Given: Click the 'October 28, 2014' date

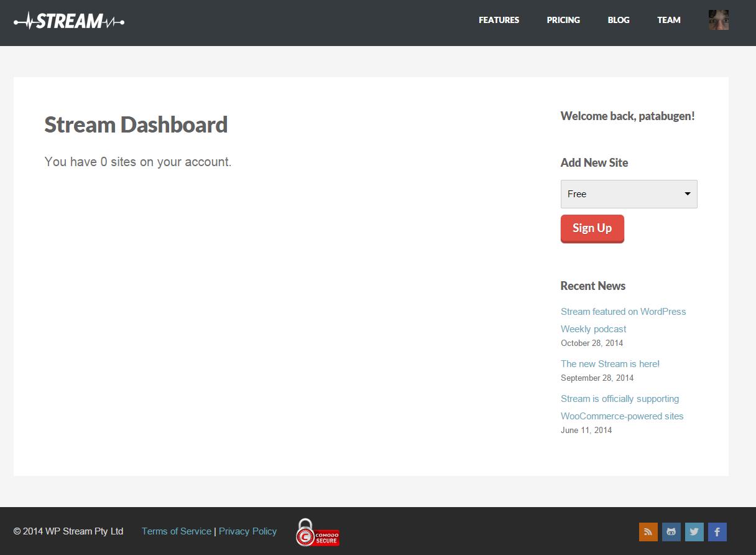Looking at the screenshot, I should pos(592,343).
